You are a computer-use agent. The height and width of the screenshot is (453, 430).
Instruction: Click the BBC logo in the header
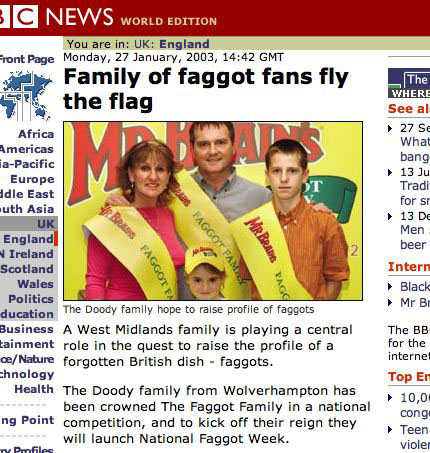tap(19, 16)
